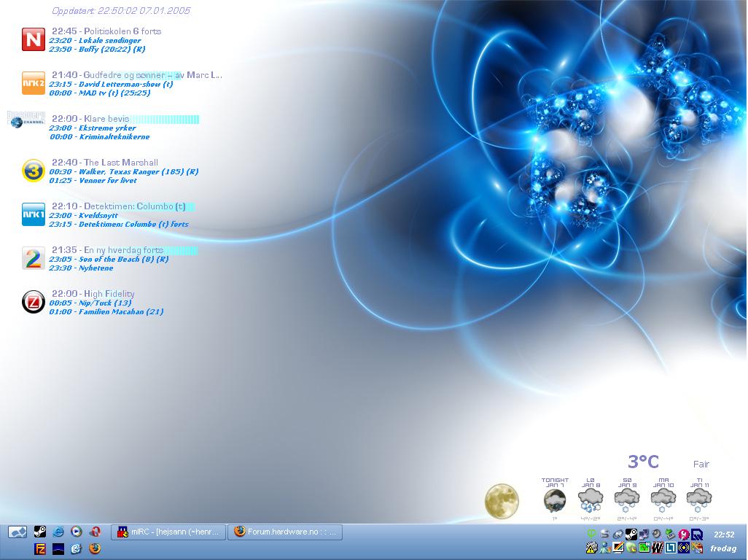The width and height of the screenshot is (748, 560).
Task: Select the Discovery Channel logo
Action: (x=27, y=120)
